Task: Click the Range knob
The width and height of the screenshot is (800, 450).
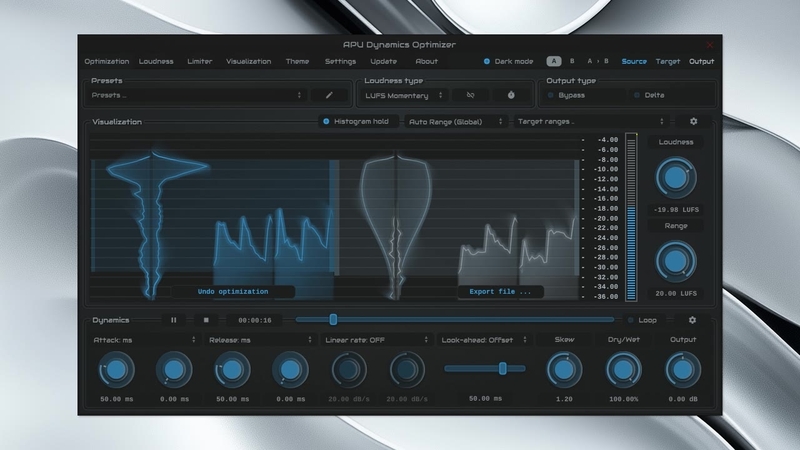Action: 676,261
